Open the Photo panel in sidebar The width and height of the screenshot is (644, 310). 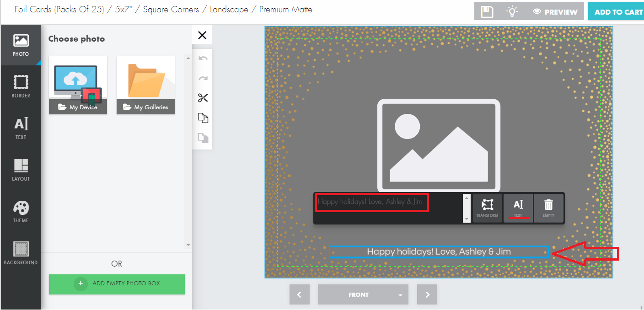pos(21,45)
